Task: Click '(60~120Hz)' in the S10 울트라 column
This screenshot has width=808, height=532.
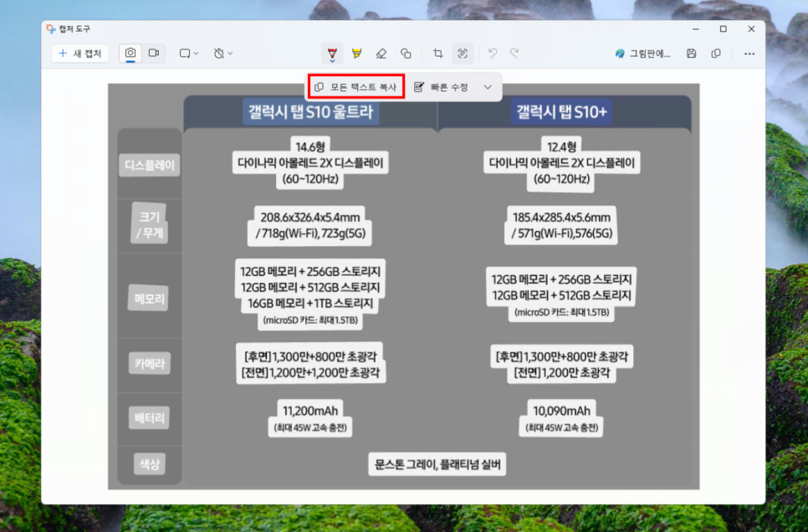Action: click(x=310, y=179)
